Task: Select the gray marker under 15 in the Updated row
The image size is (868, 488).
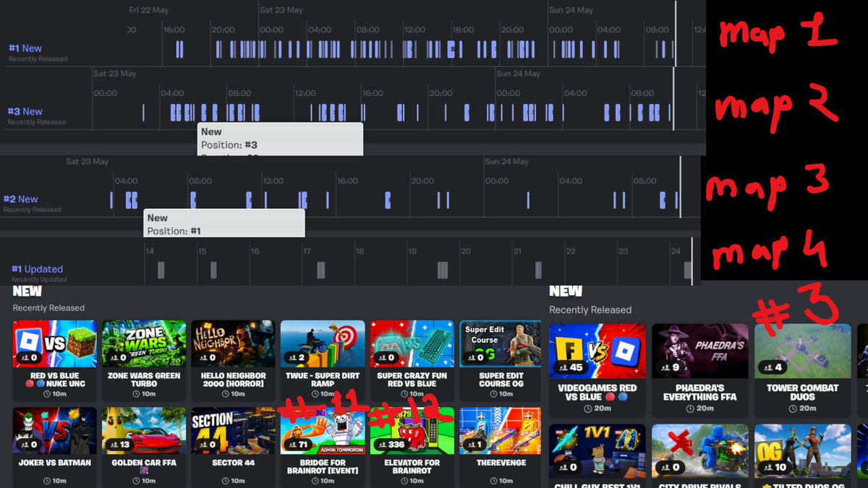Action: pyautogui.click(x=213, y=270)
